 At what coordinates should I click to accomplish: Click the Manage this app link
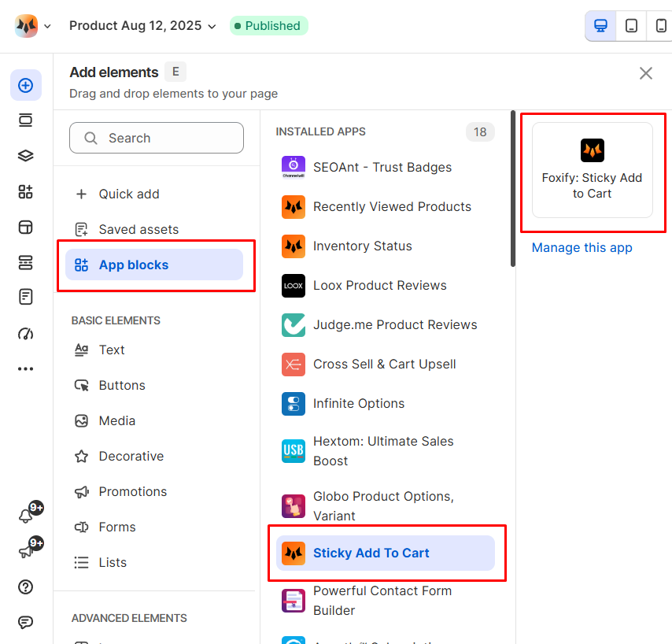click(x=582, y=248)
